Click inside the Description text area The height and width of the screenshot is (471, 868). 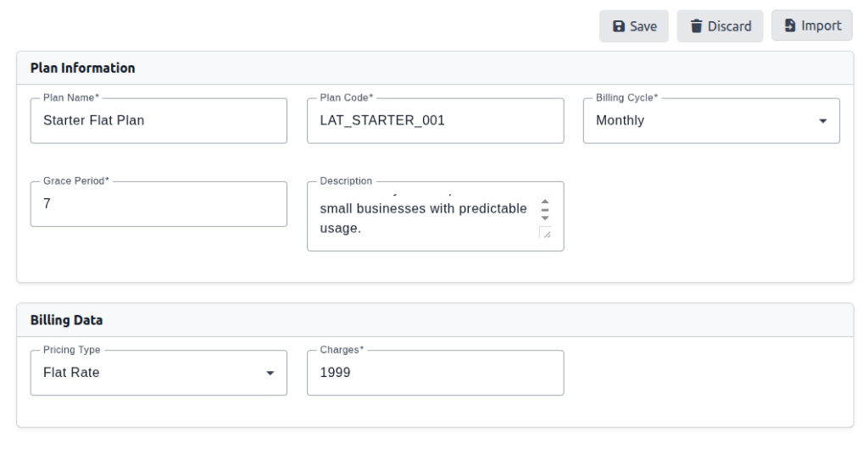422,218
